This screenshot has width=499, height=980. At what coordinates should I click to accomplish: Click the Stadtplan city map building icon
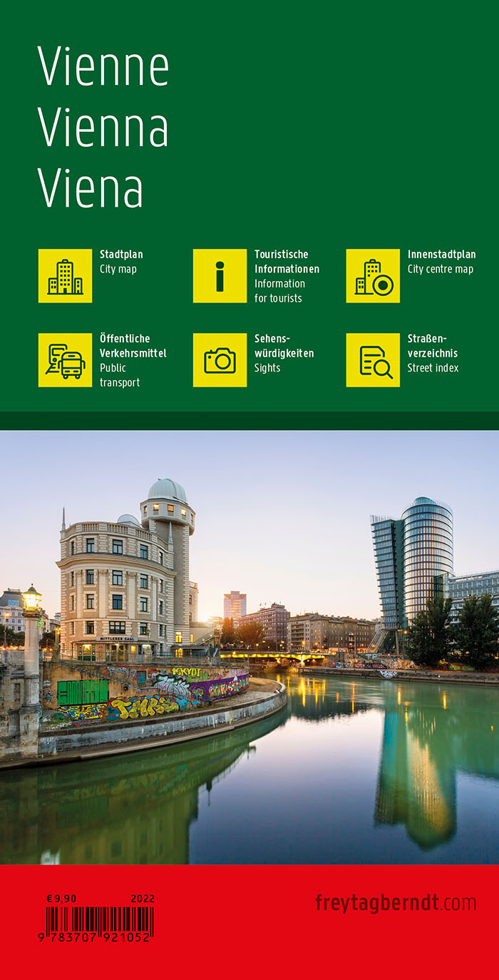(65, 276)
